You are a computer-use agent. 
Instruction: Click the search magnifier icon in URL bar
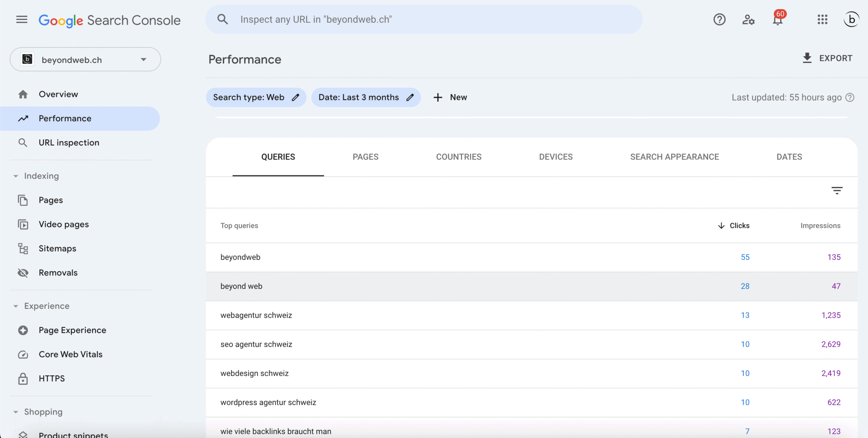tap(222, 19)
